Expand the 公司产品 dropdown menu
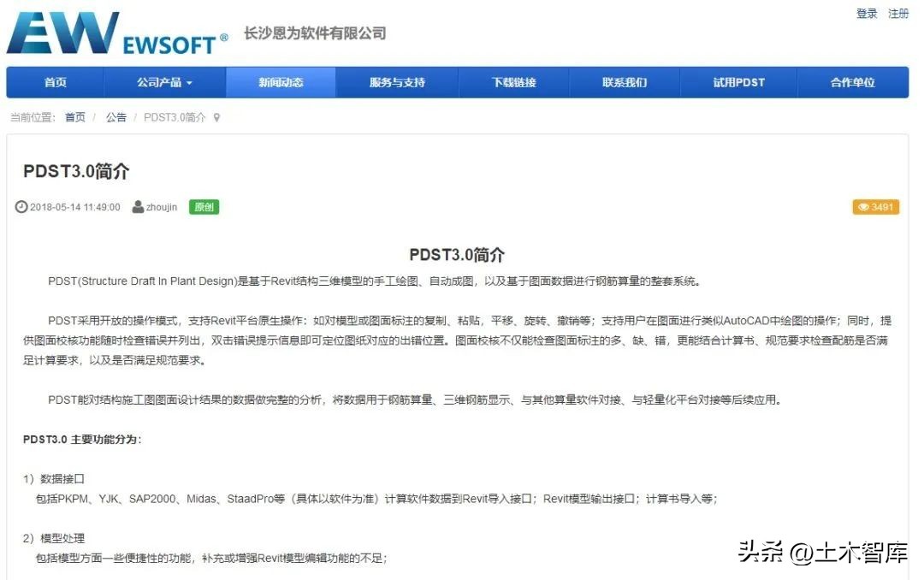Screen dimensions: 924x580 163,82
